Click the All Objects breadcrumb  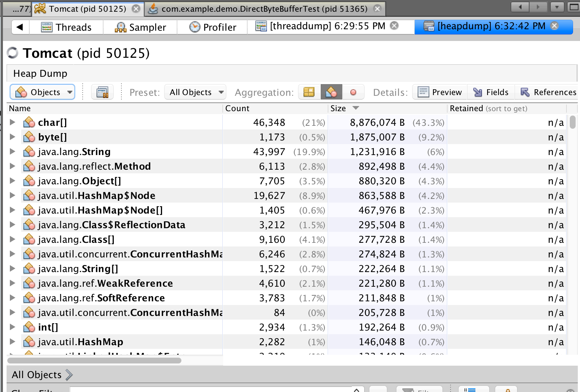pyautogui.click(x=37, y=375)
